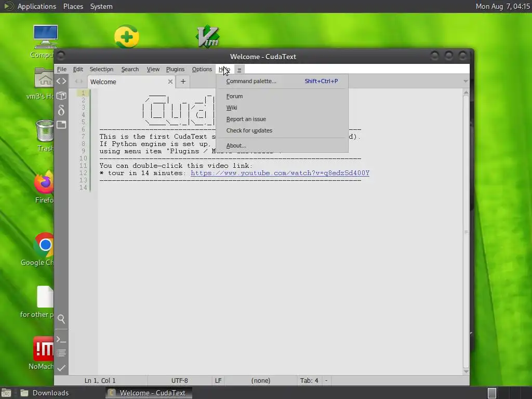Click the scrollbar down arrow in editor
532x399 pixels.
coord(466,371)
